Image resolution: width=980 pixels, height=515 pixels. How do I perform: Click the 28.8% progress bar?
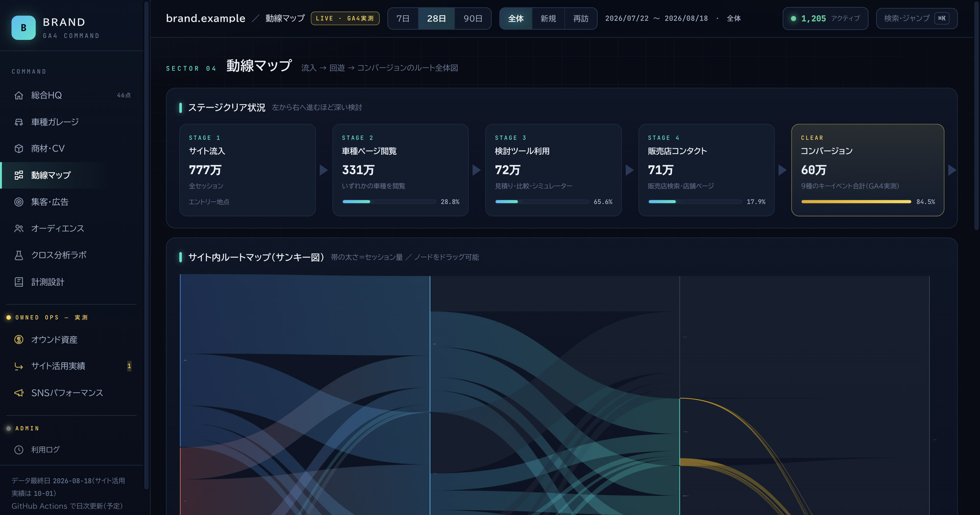[389, 202]
